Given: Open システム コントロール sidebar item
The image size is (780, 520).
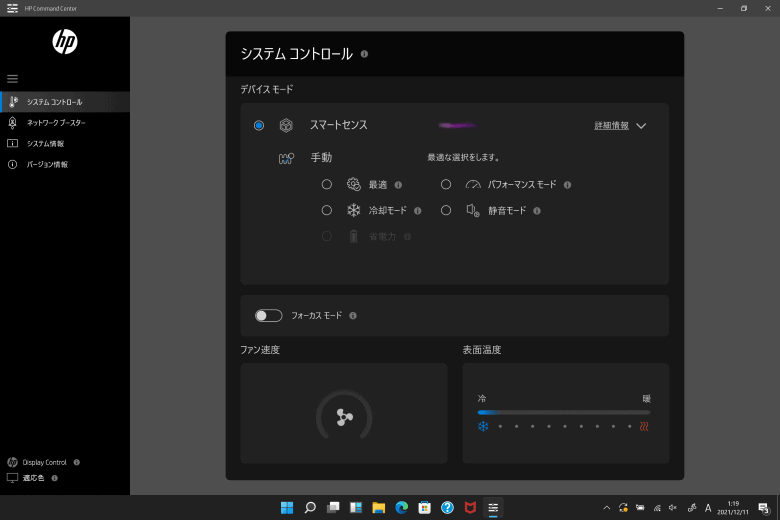Looking at the screenshot, I should pyautogui.click(x=65, y=102).
